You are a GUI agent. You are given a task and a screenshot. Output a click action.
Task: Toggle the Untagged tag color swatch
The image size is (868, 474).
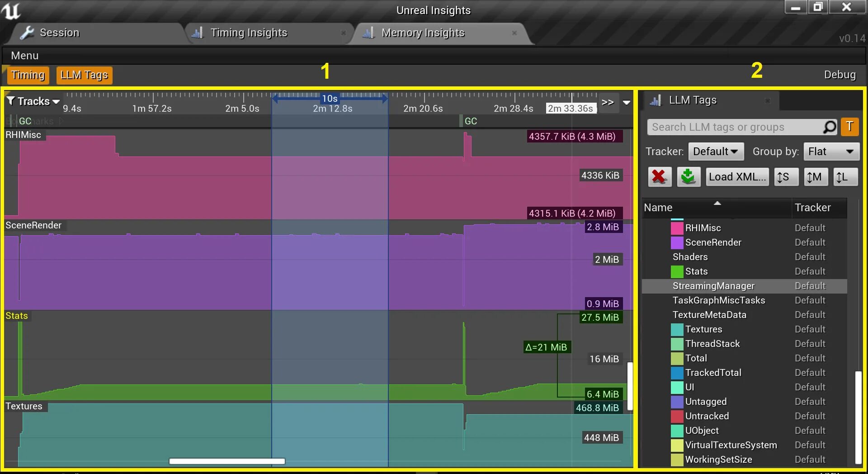(677, 402)
